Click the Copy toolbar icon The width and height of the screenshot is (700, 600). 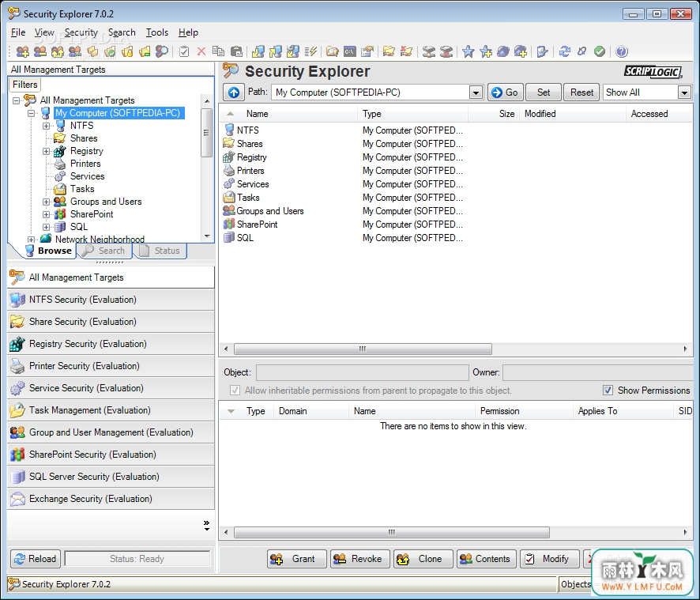219,52
